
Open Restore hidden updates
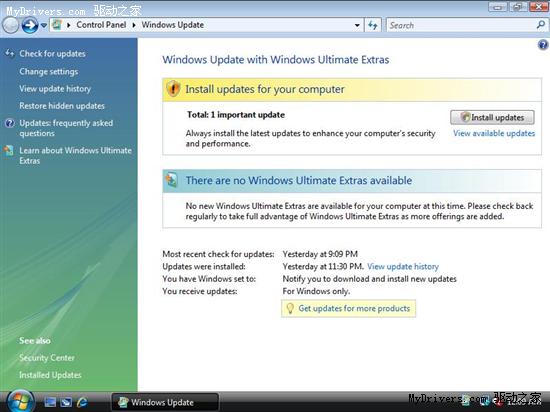tap(62, 106)
